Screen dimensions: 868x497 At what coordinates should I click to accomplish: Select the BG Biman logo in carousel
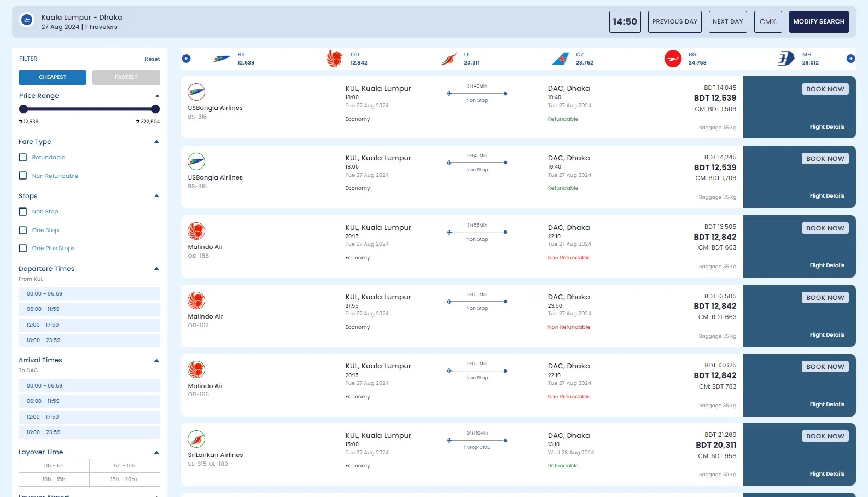673,59
